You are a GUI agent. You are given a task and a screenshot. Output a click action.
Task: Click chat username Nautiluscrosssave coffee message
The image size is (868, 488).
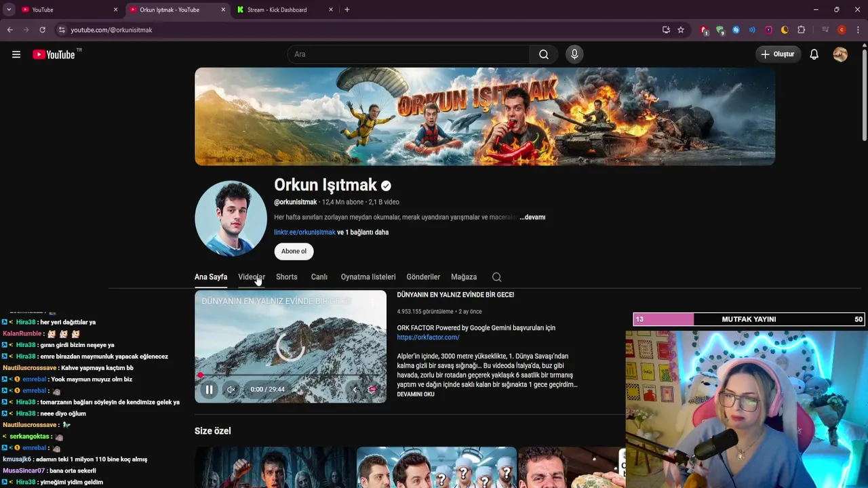[29, 367]
